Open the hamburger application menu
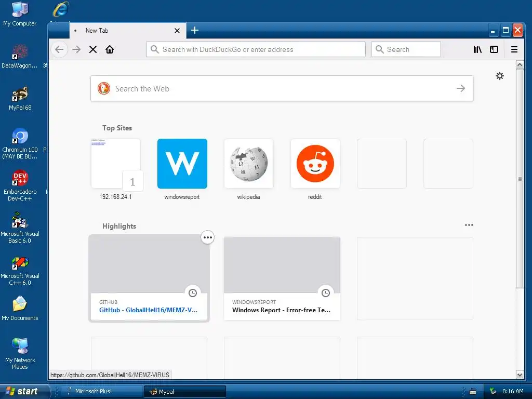Viewport: 532px width, 399px height. (514, 49)
